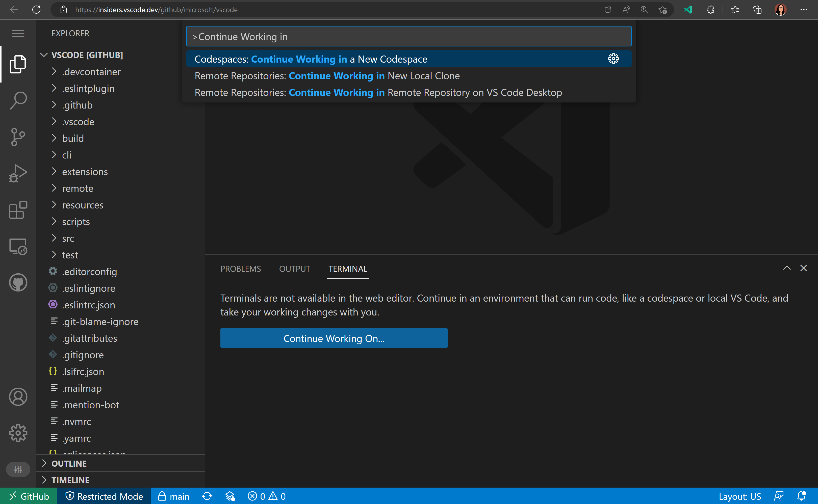Toggle the hamburger menu open

[18, 33]
